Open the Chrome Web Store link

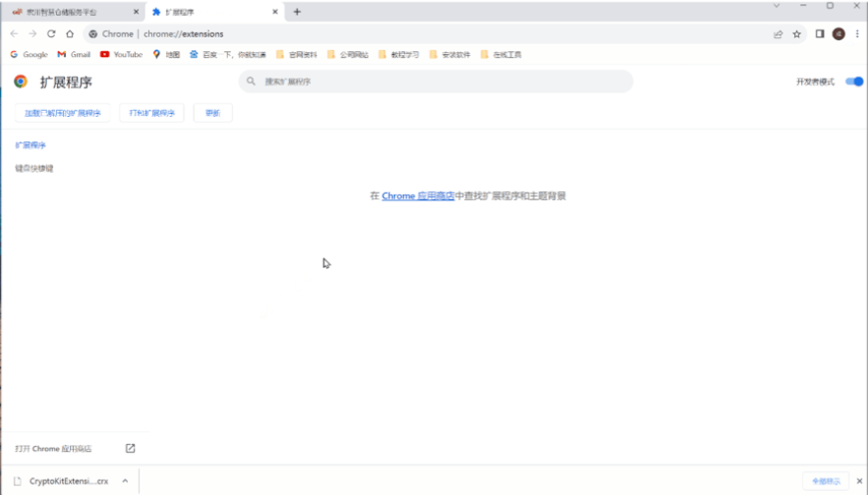418,195
